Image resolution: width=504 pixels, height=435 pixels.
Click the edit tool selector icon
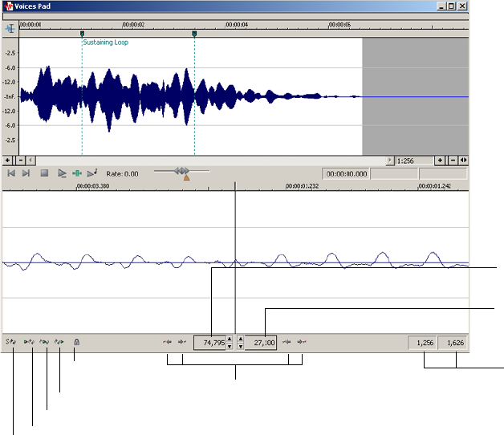(x=10, y=29)
